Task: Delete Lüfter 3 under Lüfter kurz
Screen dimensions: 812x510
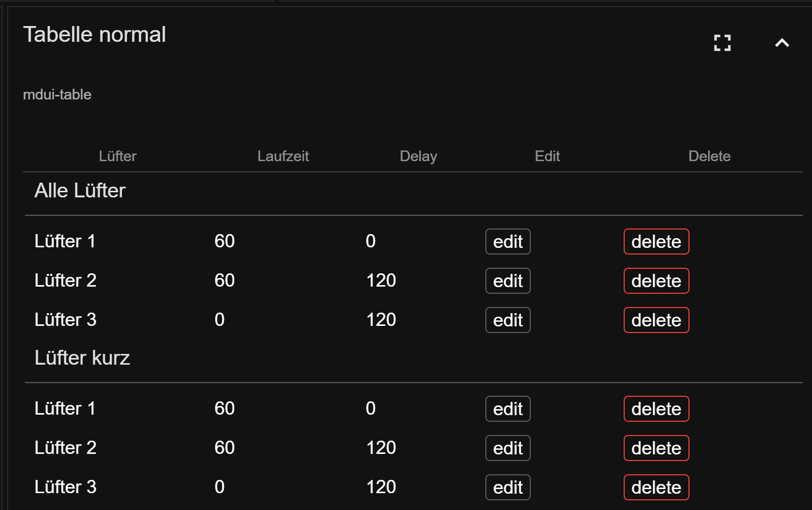Action: [x=656, y=488]
